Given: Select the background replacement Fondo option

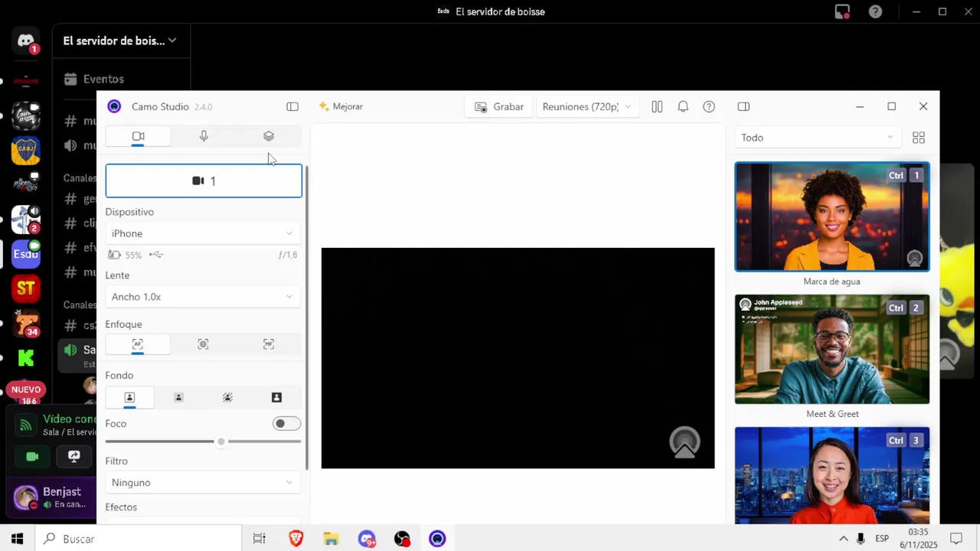Looking at the screenshot, I should pos(276,397).
